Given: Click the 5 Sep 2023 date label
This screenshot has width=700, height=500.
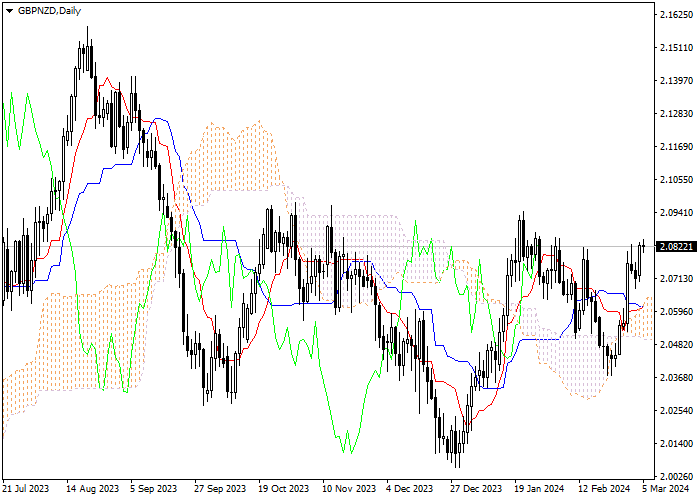Looking at the screenshot, I should click(154, 489).
